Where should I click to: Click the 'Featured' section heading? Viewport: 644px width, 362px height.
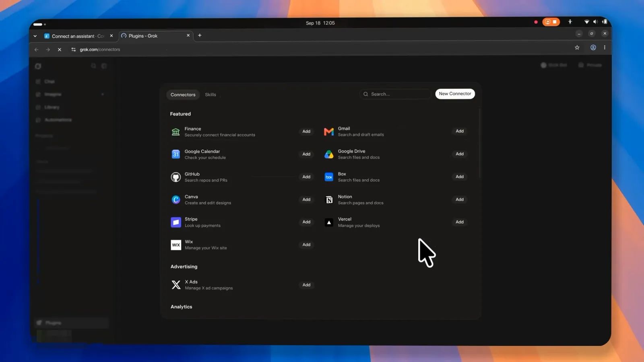click(x=180, y=114)
